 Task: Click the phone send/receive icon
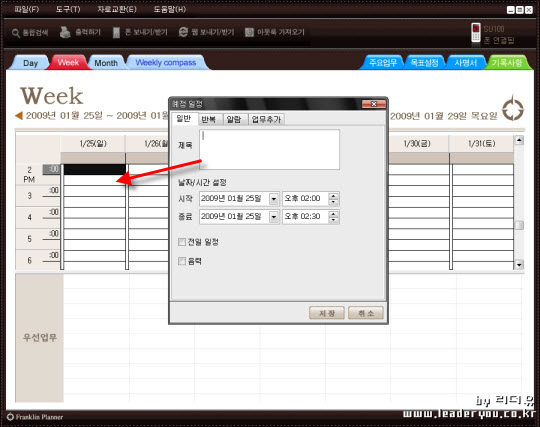(x=116, y=32)
